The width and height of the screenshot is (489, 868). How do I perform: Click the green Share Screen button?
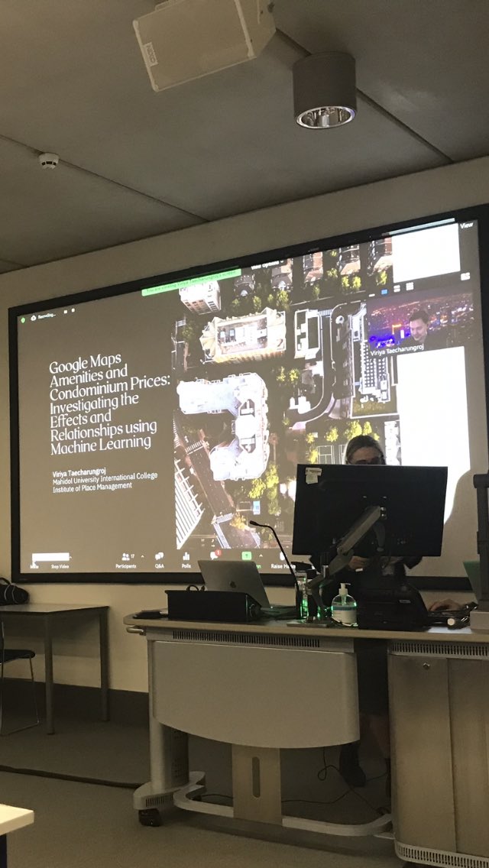point(247,555)
